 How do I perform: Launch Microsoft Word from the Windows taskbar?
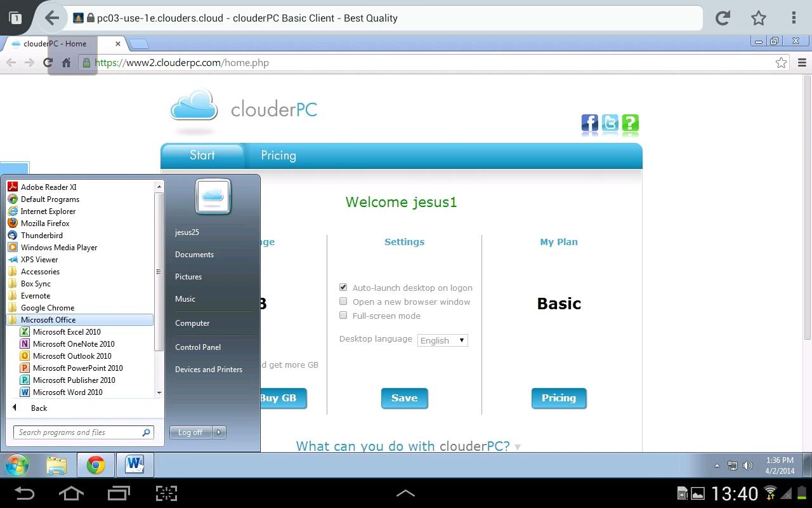pyautogui.click(x=134, y=464)
